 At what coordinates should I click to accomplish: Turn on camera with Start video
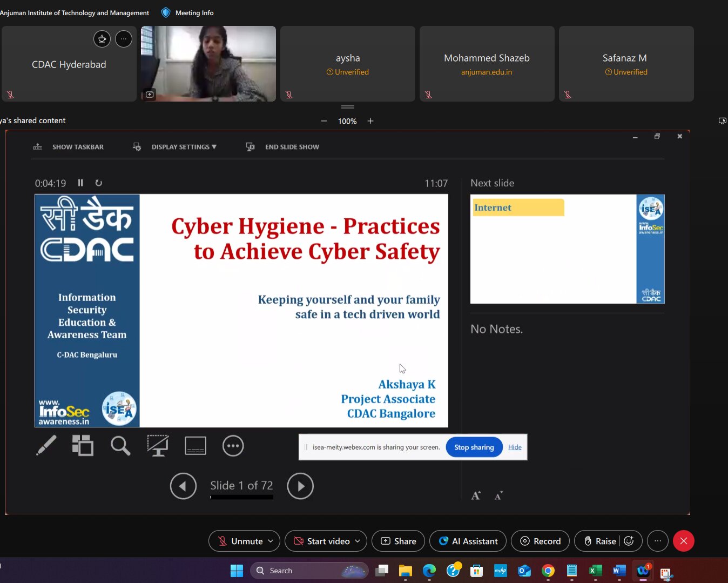pos(322,541)
